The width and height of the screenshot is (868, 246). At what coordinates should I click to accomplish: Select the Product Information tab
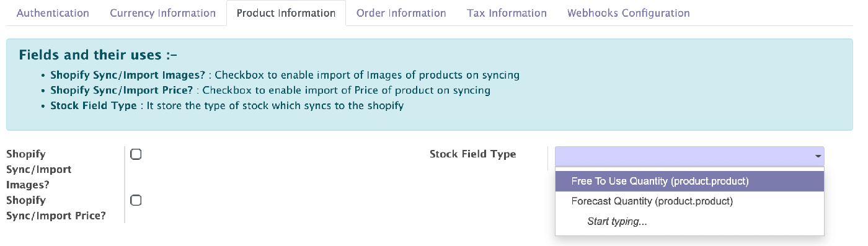click(x=286, y=13)
